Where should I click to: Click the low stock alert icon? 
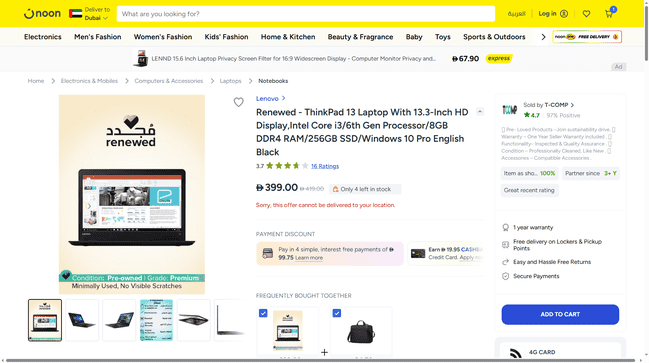click(x=336, y=189)
